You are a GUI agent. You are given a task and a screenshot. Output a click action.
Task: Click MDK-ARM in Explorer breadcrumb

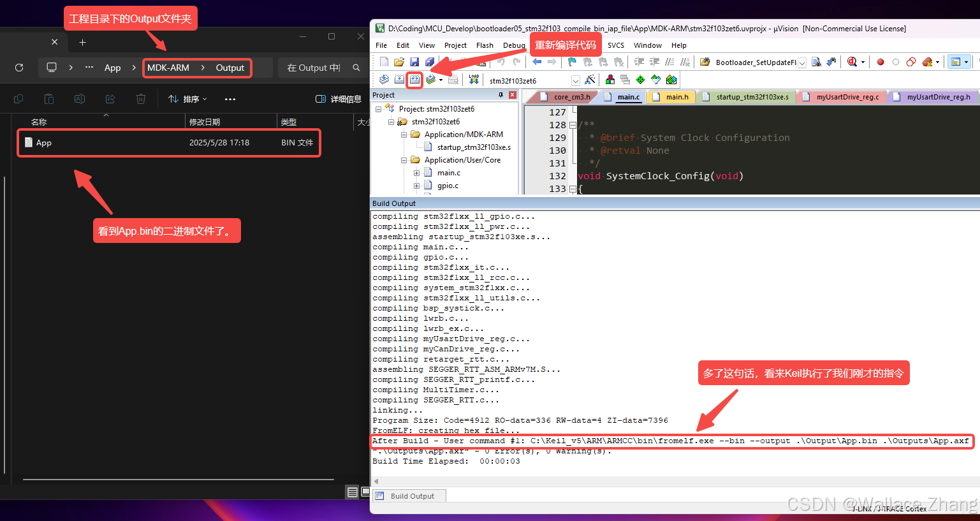[x=168, y=68]
